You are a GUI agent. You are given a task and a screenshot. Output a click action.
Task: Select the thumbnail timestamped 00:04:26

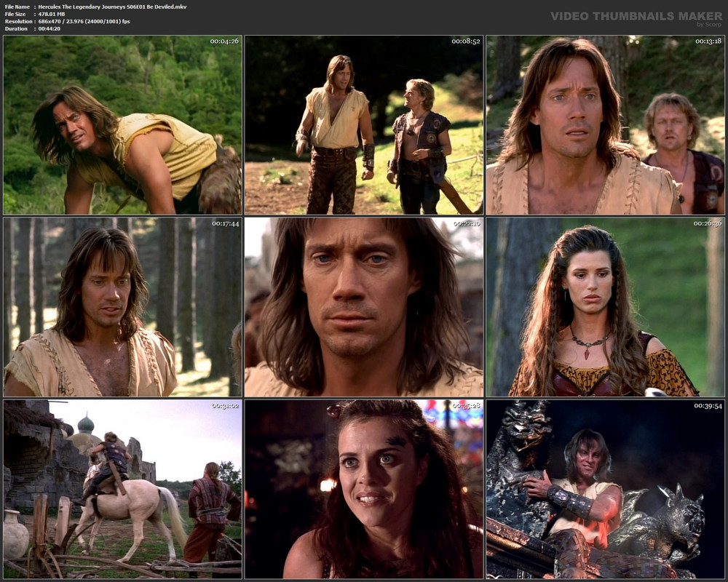122,125
